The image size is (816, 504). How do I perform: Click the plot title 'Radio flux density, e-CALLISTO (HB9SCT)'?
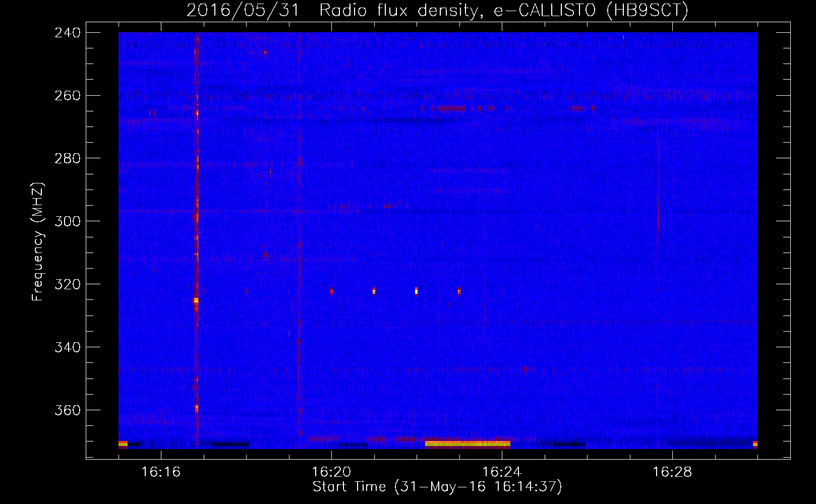tap(504, 10)
